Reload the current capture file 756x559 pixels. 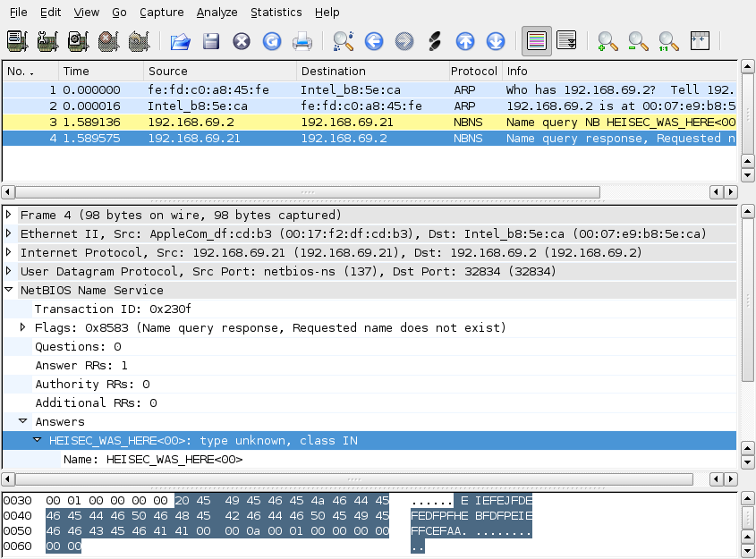click(272, 41)
